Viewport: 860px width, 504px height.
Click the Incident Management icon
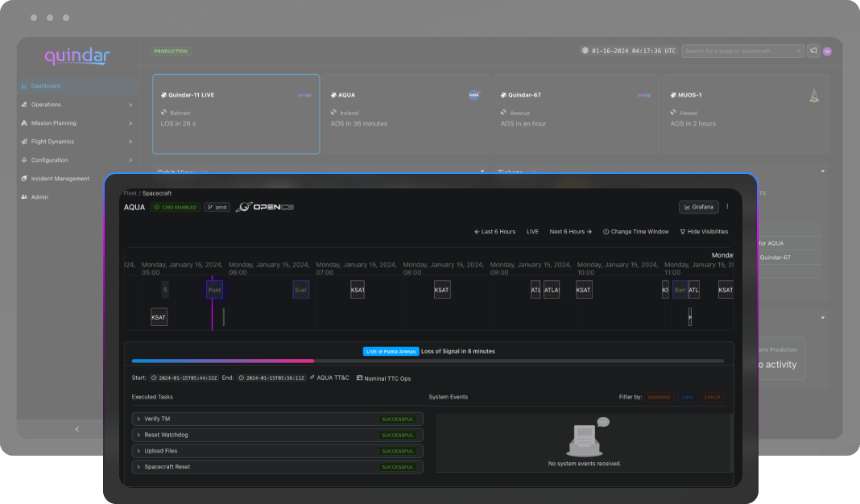click(x=24, y=179)
